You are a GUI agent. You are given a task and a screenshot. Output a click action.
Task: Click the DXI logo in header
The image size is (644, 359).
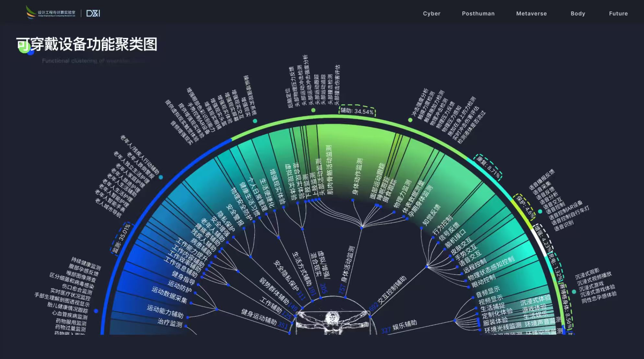93,13
